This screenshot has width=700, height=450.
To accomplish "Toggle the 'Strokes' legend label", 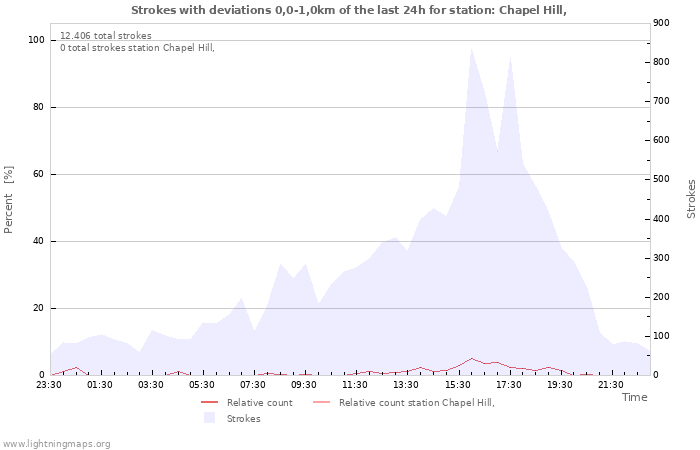I will (x=243, y=419).
